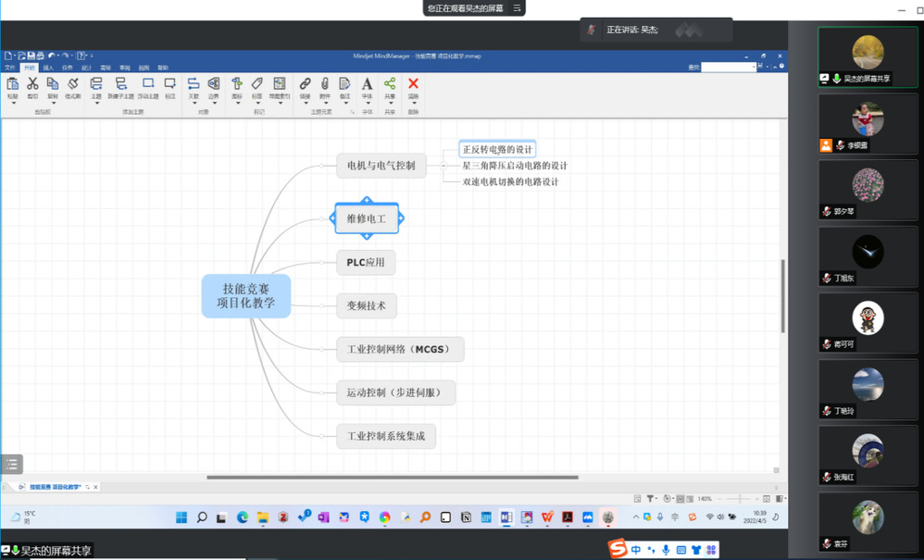
Task: Open the File (文件) menu
Action: tap(10, 68)
